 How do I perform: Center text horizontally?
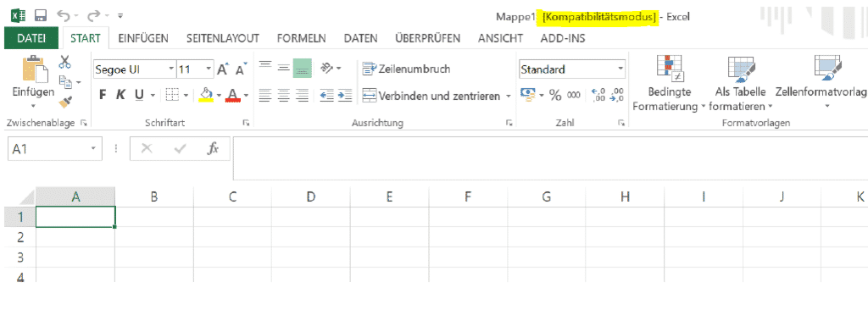(283, 96)
